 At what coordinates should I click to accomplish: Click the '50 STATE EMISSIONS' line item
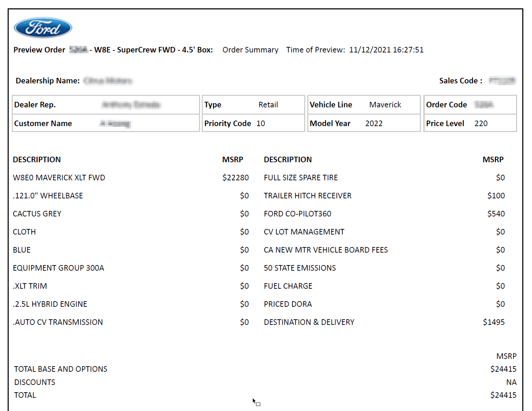300,268
